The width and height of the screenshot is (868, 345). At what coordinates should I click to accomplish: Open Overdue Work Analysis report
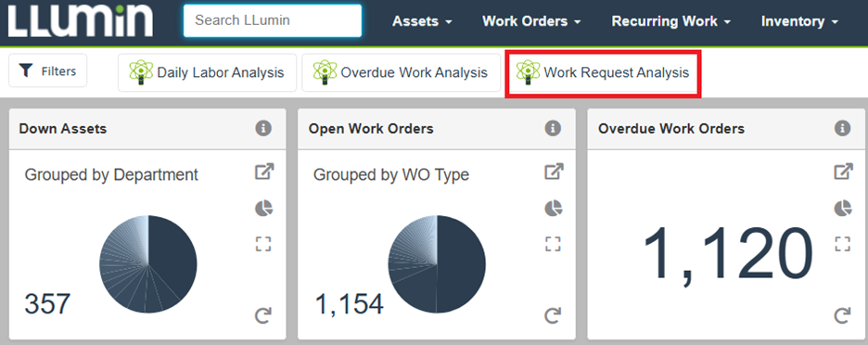point(401,72)
